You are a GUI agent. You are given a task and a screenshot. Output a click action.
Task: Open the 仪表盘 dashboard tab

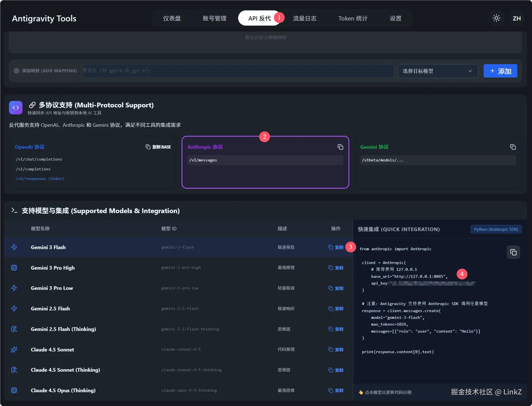click(x=172, y=18)
